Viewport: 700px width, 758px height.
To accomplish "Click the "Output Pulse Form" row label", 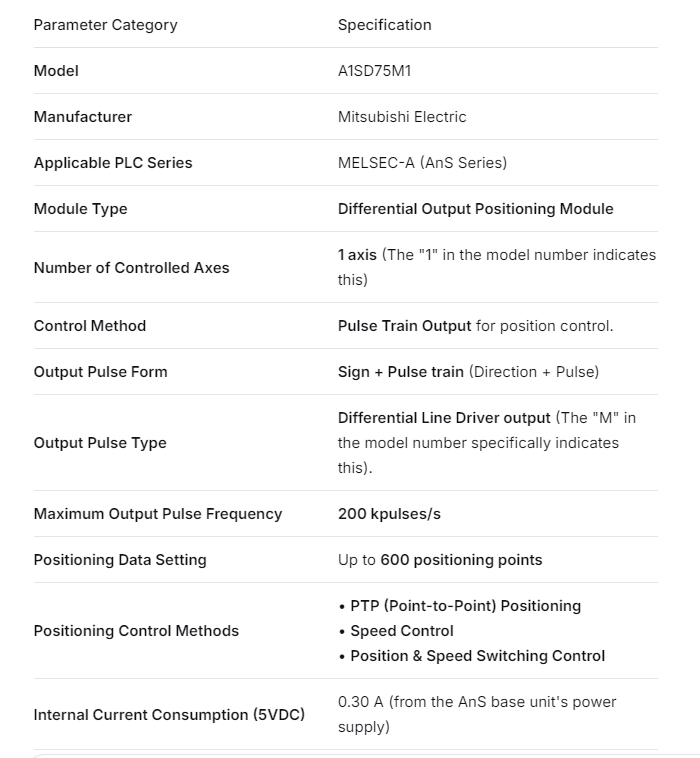I will click(x=100, y=372).
